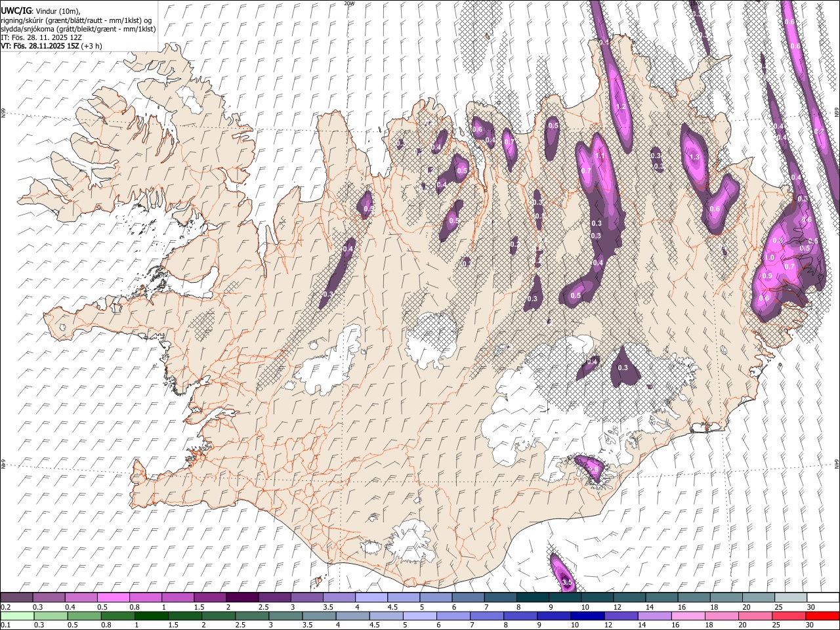Screen dimensions: 840x630
Task: Pick the top legend swatch between 14 and 16
Action: [x=662, y=597]
